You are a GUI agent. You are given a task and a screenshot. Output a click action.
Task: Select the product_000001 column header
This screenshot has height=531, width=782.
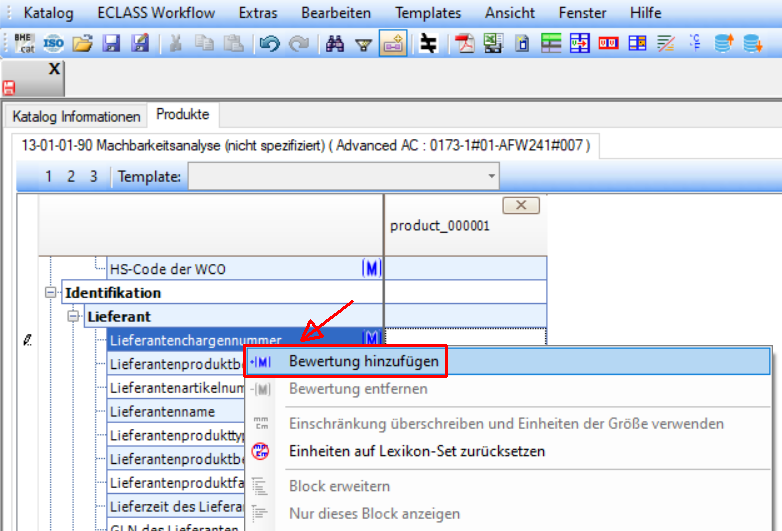tap(465, 225)
